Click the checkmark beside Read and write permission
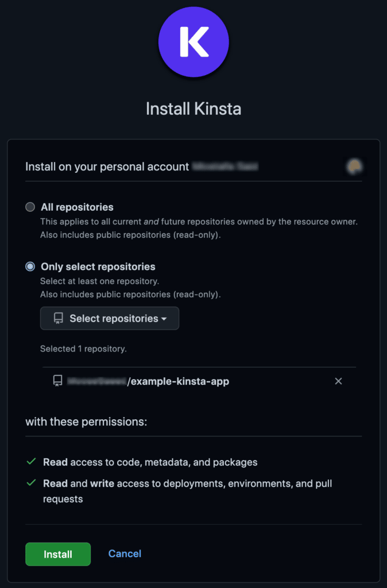Image resolution: width=387 pixels, height=588 pixels. click(x=30, y=483)
